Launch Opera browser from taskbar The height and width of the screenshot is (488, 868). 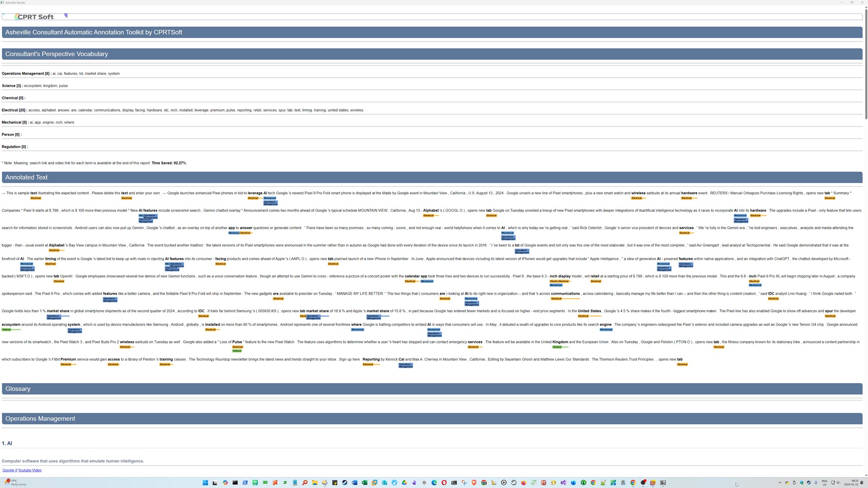(x=444, y=483)
